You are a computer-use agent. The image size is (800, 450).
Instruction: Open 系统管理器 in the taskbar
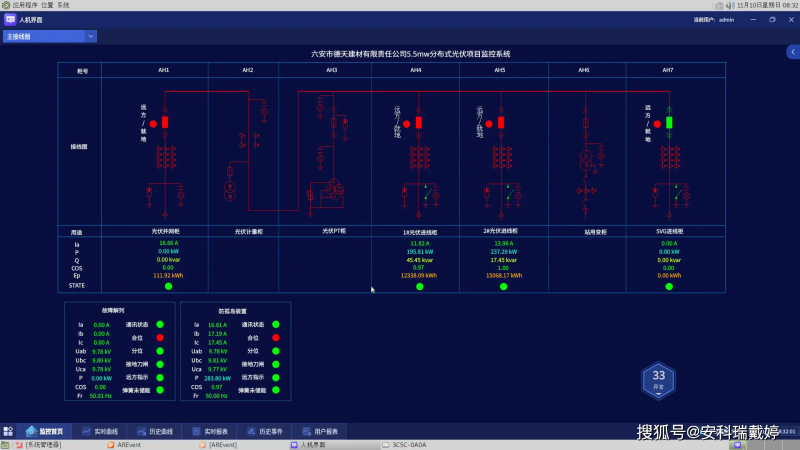pyautogui.click(x=39, y=445)
